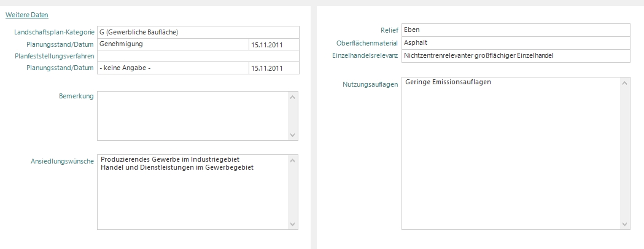Click the Landschaftsplan-Kategorie field with Gewerbliche Baufläche

[x=198, y=32]
